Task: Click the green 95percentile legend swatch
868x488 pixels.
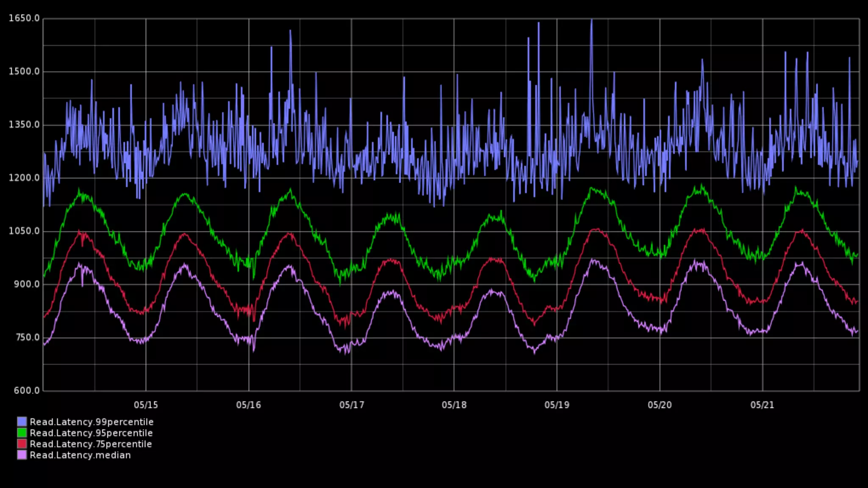Action: (22, 433)
